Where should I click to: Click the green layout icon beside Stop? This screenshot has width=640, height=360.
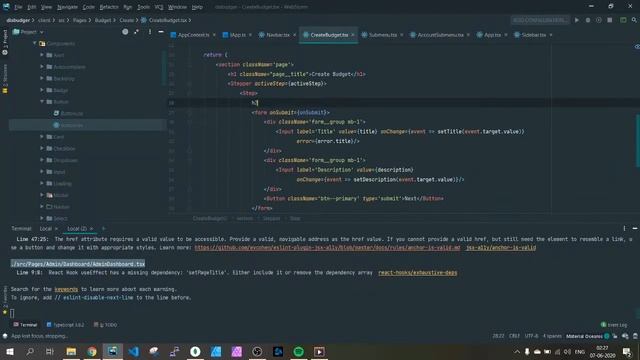(623, 20)
